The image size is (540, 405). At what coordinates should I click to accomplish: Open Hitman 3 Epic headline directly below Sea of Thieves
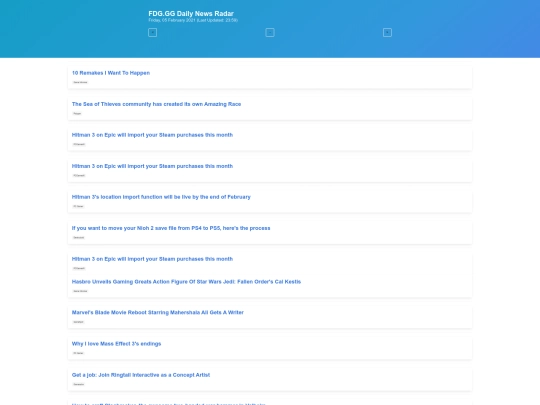coord(152,135)
